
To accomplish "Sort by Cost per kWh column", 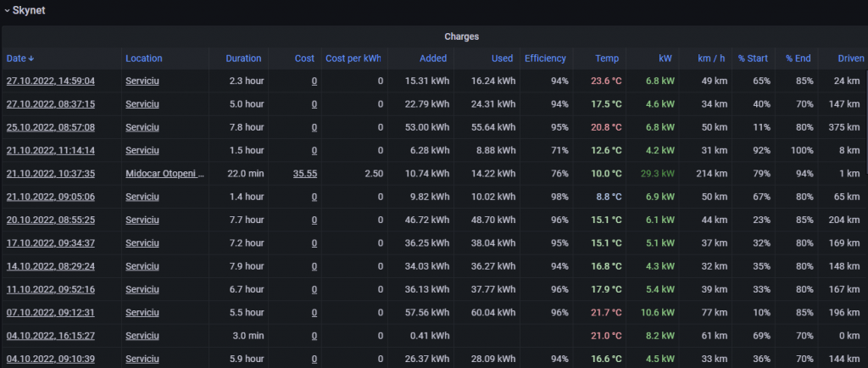I will click(353, 59).
